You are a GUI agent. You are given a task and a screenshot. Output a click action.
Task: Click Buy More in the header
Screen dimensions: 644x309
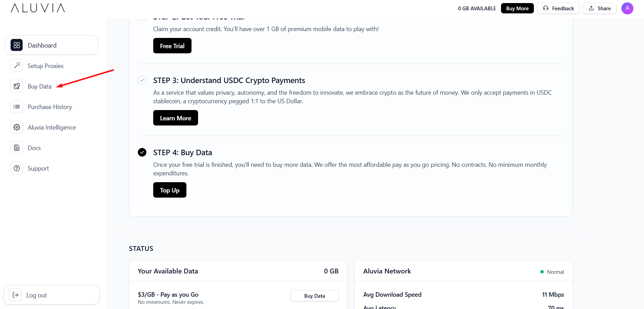click(517, 8)
